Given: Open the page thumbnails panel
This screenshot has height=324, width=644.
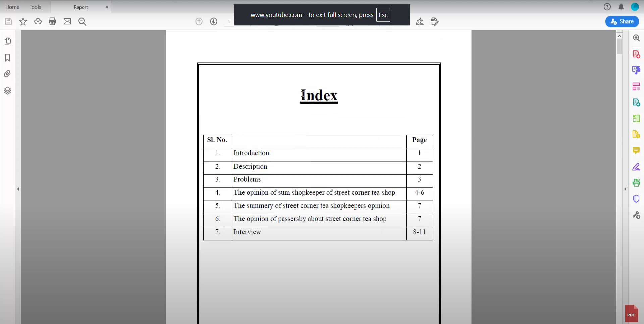Looking at the screenshot, I should pyautogui.click(x=8, y=41).
